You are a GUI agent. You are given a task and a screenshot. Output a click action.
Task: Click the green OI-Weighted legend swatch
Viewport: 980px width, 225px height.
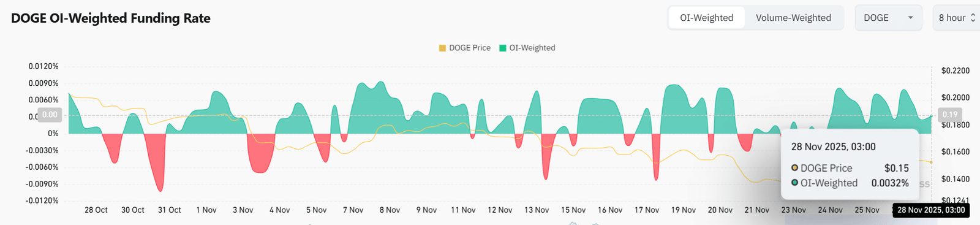point(503,48)
